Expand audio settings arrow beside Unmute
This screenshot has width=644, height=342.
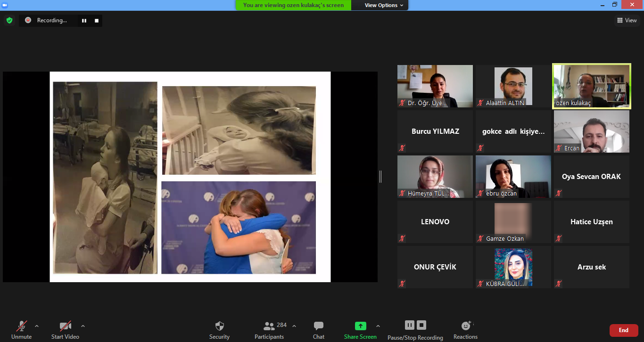coord(37,326)
